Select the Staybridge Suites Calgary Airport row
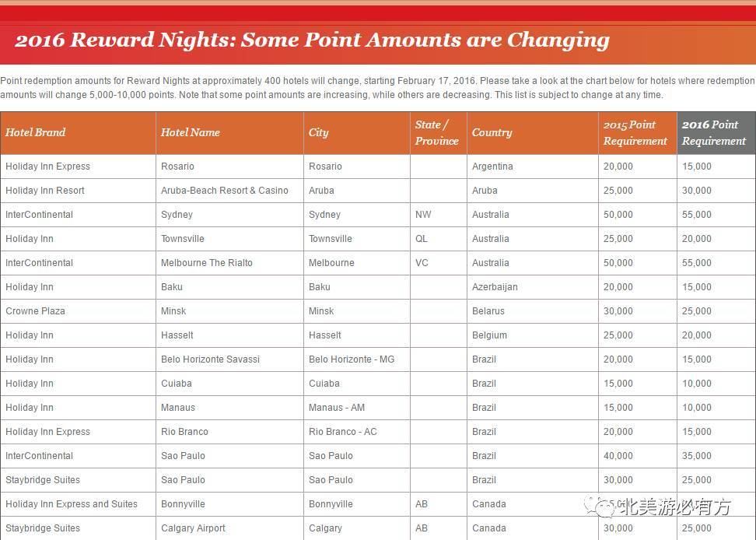 coord(378,528)
